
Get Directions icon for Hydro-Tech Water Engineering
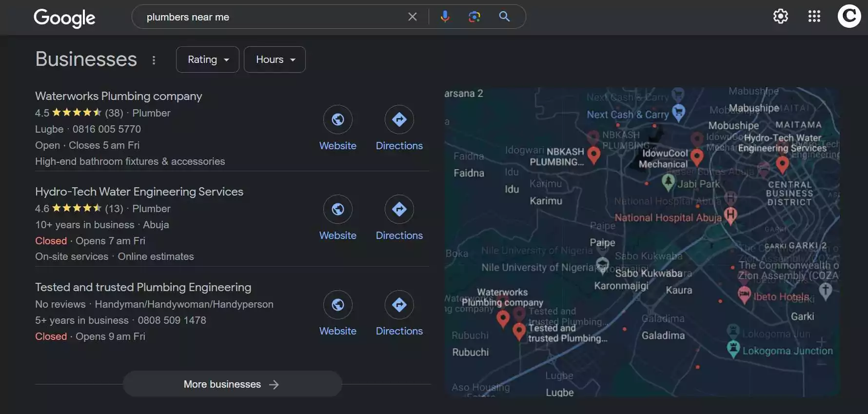pyautogui.click(x=399, y=209)
